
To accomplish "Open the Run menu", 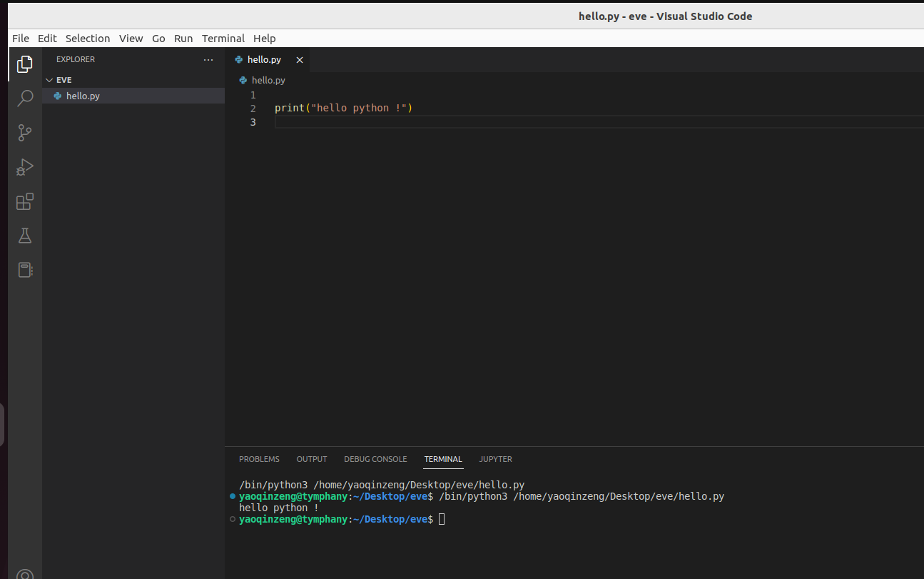I will (x=183, y=39).
